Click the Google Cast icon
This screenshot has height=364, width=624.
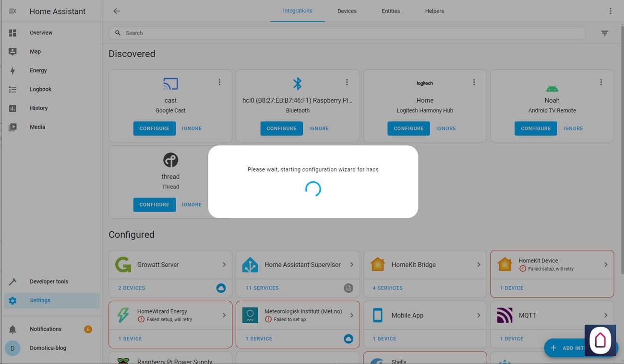(x=170, y=84)
